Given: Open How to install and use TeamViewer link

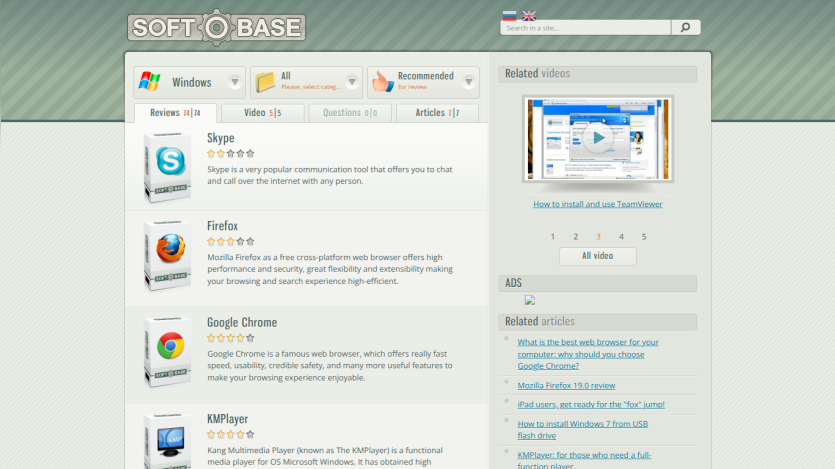Looking at the screenshot, I should point(597,204).
